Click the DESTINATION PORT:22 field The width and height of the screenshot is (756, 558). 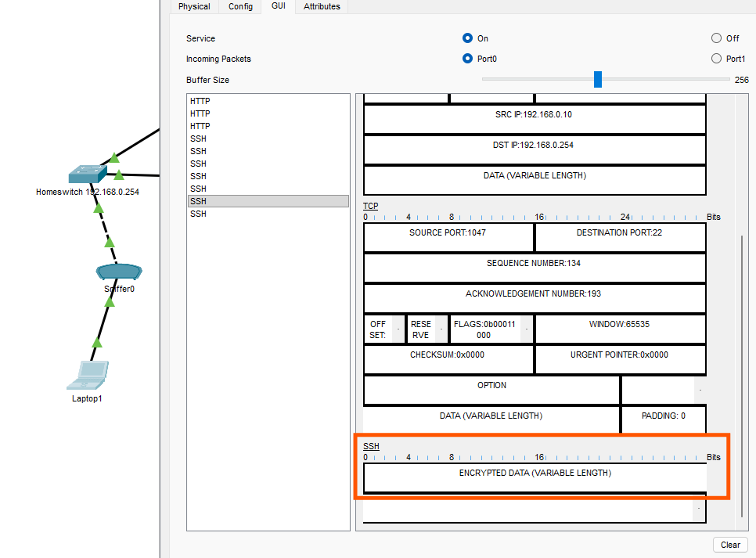(x=619, y=233)
